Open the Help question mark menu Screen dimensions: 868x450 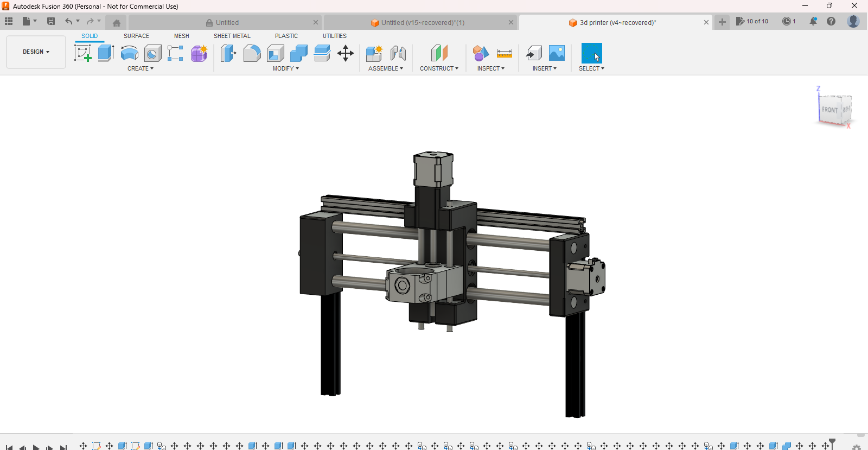[x=831, y=21]
